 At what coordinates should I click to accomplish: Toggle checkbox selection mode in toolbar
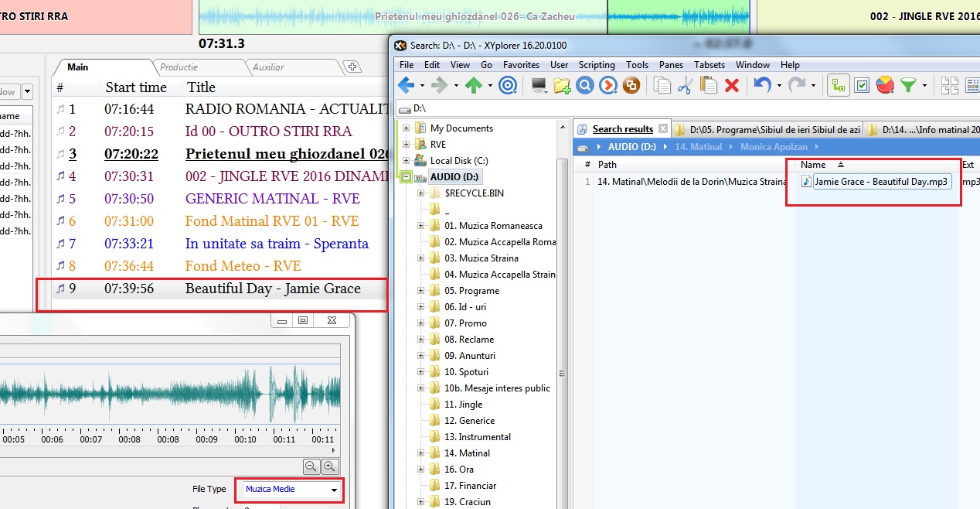[862, 85]
